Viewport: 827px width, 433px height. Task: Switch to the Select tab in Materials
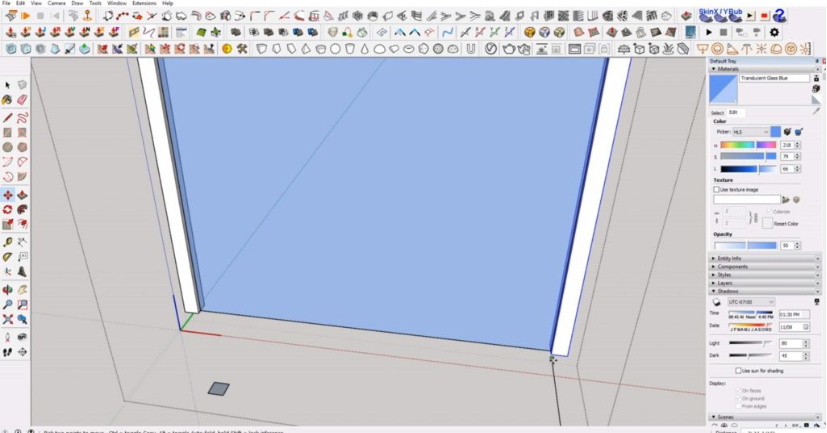tap(717, 113)
